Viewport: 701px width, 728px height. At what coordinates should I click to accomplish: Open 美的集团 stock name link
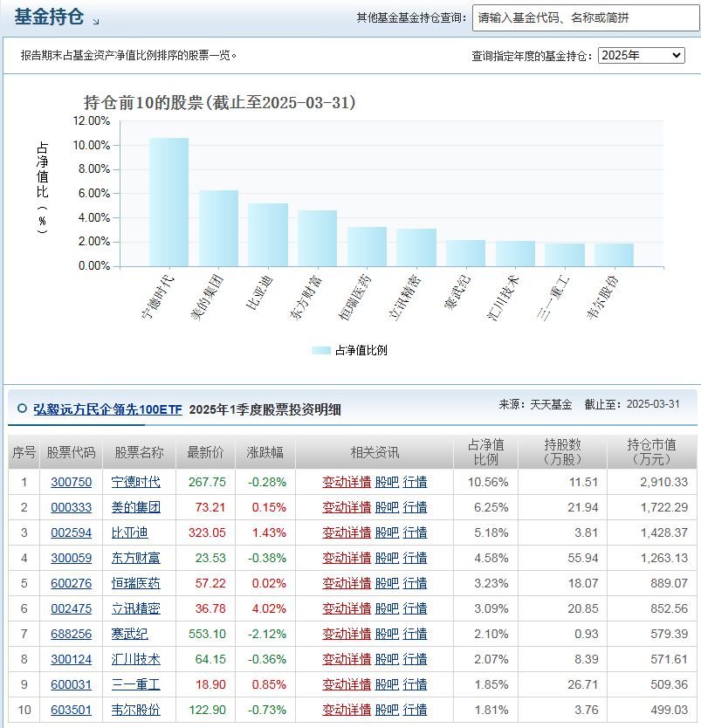pos(135,507)
